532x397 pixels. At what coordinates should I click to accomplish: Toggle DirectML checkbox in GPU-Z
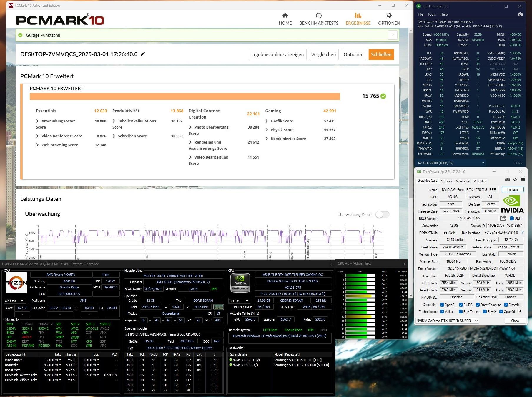tap(506, 305)
